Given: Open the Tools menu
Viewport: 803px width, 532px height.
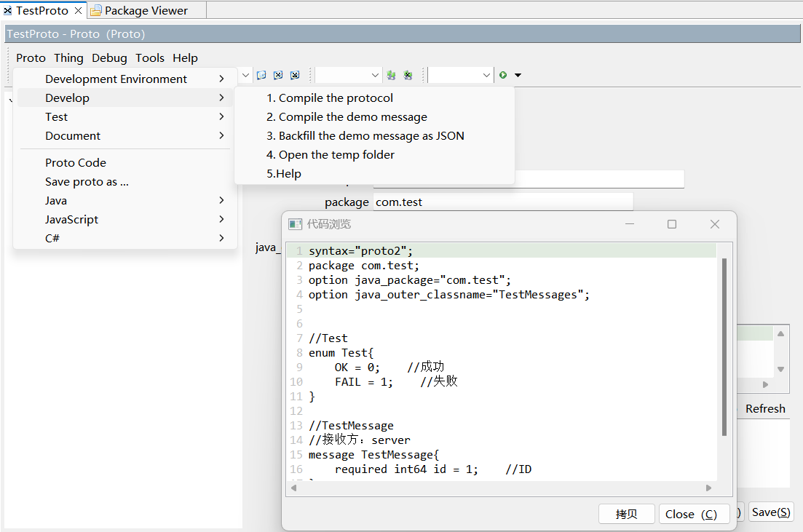Looking at the screenshot, I should pyautogui.click(x=150, y=58).
